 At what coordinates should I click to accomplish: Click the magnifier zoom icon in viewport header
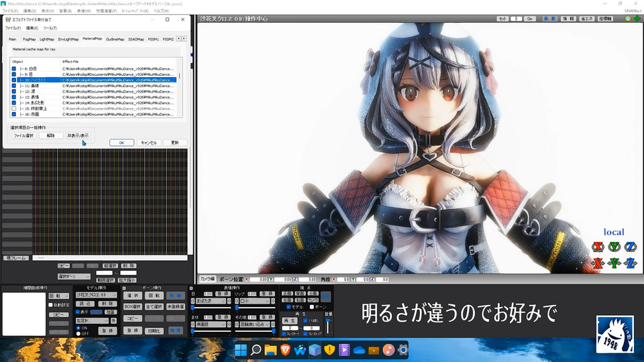pos(628,19)
